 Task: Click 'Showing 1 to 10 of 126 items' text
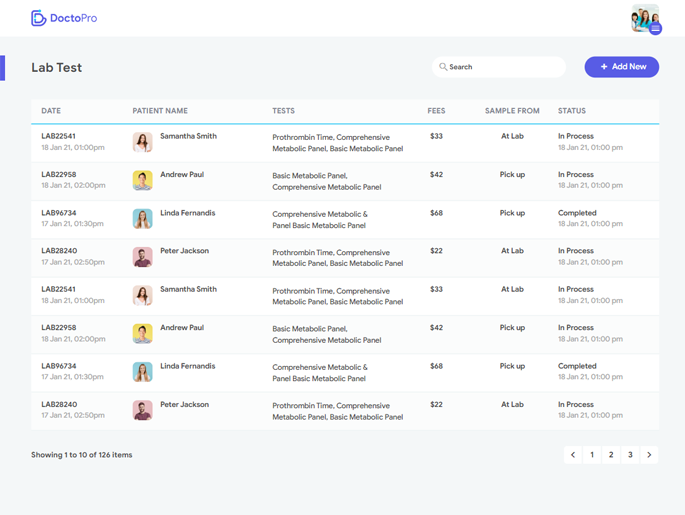pos(82,455)
